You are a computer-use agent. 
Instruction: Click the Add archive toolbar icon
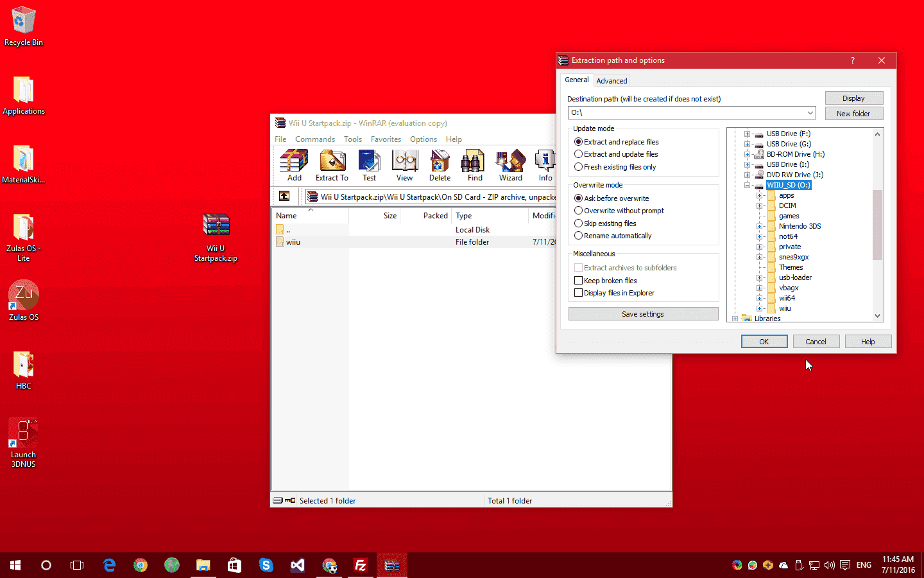294,166
